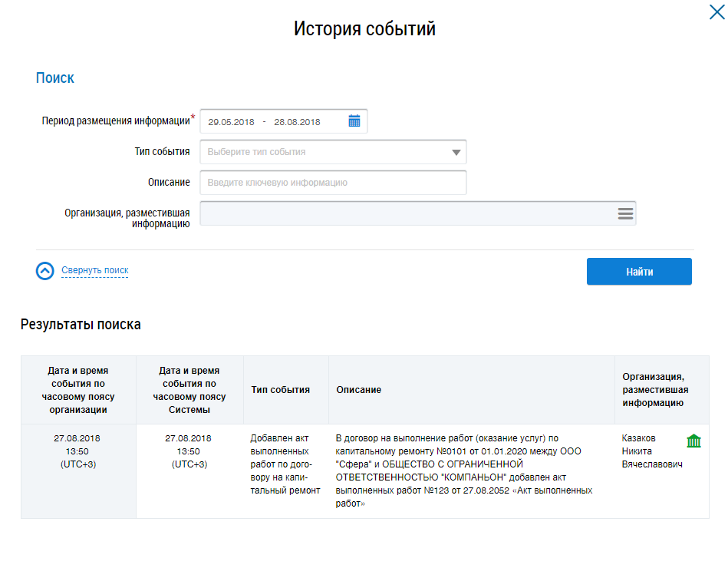The width and height of the screenshot is (728, 568).
Task: Select the Казаков Никита Вячеславович cell
Action: pyautogui.click(x=651, y=451)
